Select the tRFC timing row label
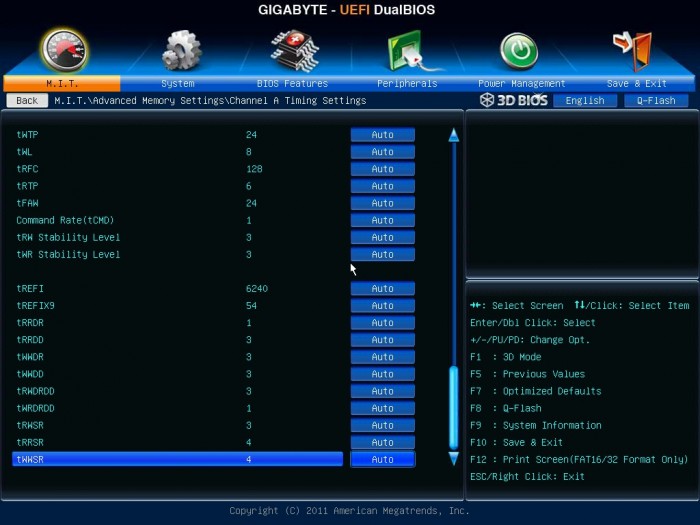Screen dimensions: 700x525 click(27, 169)
